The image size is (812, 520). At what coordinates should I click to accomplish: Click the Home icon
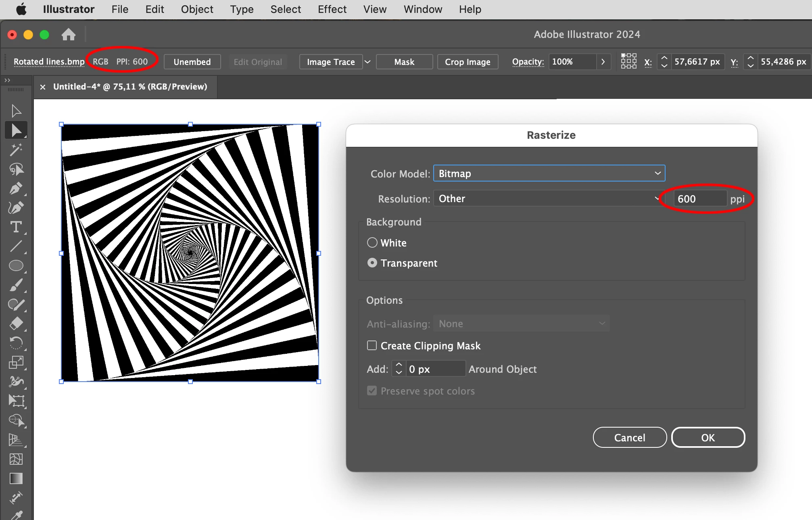coord(68,35)
